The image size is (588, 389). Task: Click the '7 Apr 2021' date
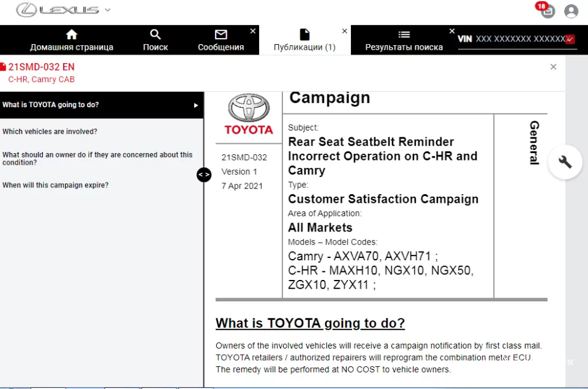[x=242, y=186]
